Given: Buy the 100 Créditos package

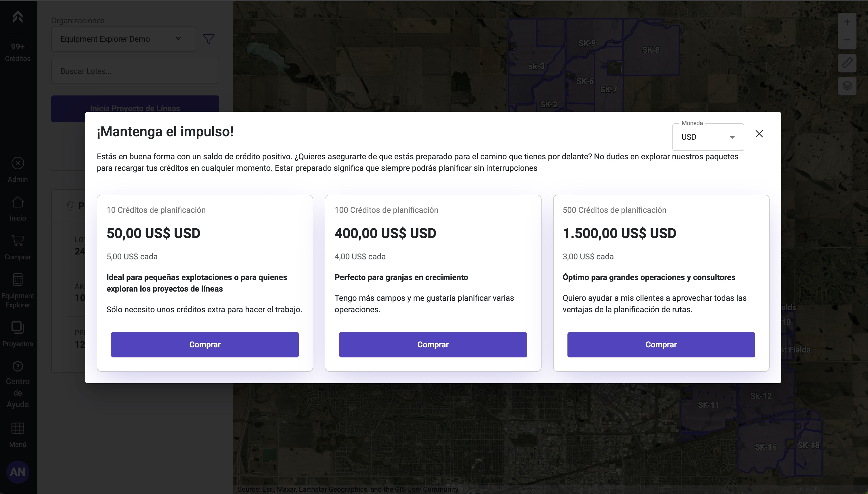Looking at the screenshot, I should [x=433, y=344].
